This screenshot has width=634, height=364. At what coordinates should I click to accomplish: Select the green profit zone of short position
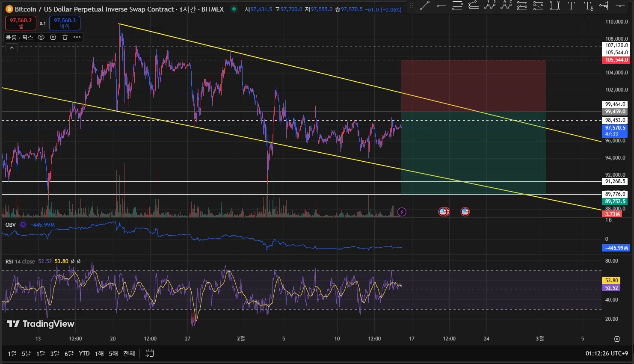474,153
